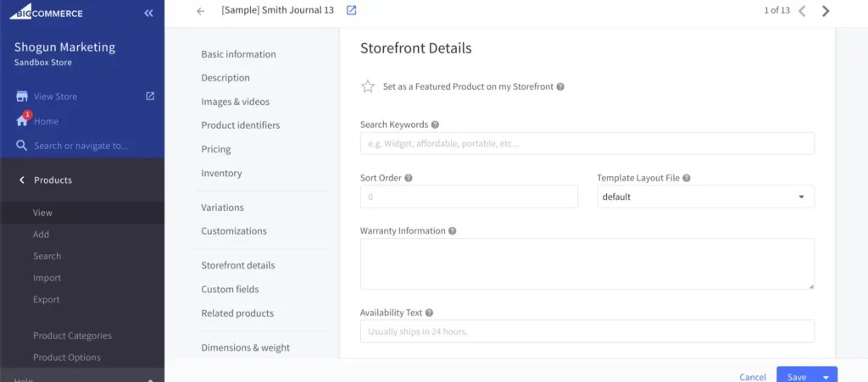Click the Cancel link
The width and height of the screenshot is (868, 382).
point(753,377)
